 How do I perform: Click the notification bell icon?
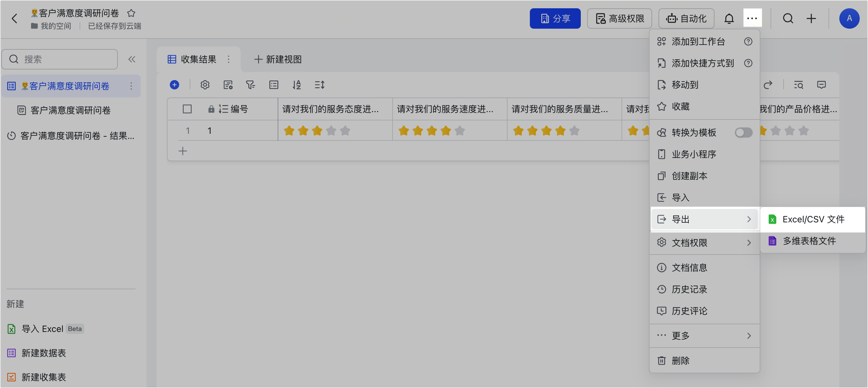pyautogui.click(x=729, y=18)
